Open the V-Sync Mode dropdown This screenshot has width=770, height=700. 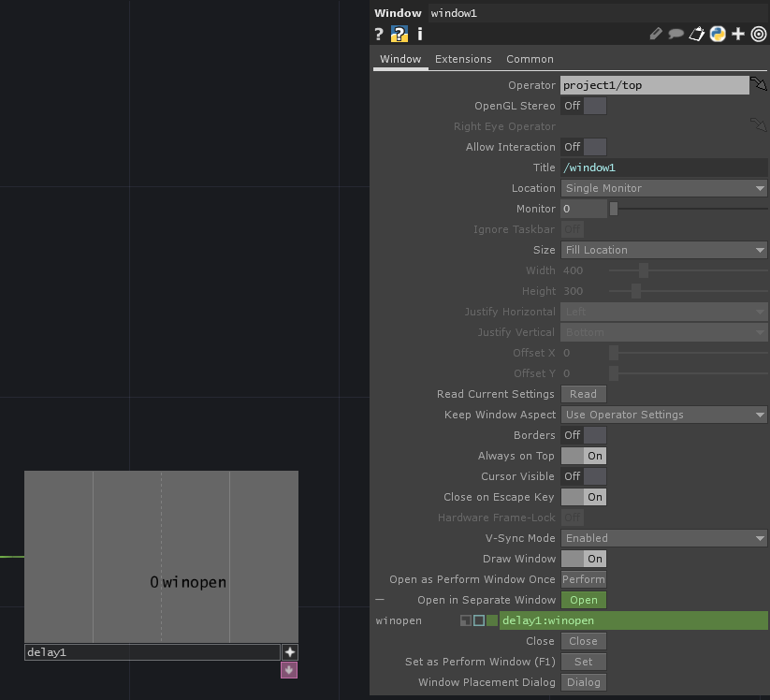coord(663,538)
